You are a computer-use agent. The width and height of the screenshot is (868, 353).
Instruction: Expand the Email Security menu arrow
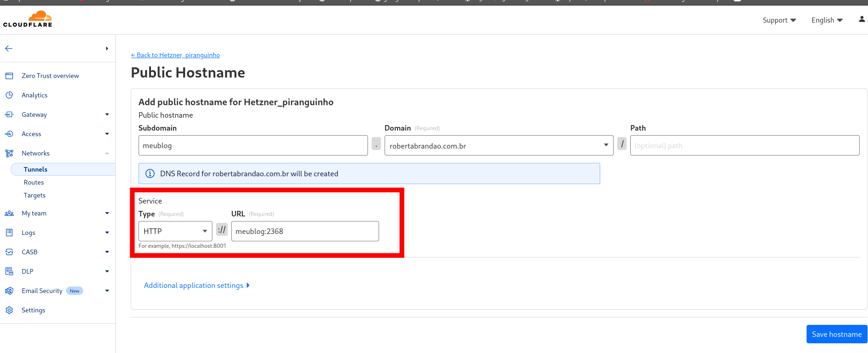point(107,291)
